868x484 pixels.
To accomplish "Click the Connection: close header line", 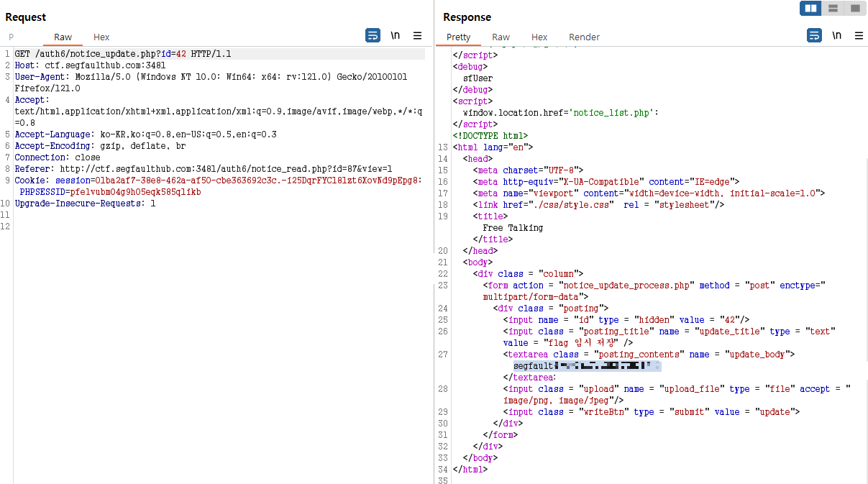I will 58,157.
